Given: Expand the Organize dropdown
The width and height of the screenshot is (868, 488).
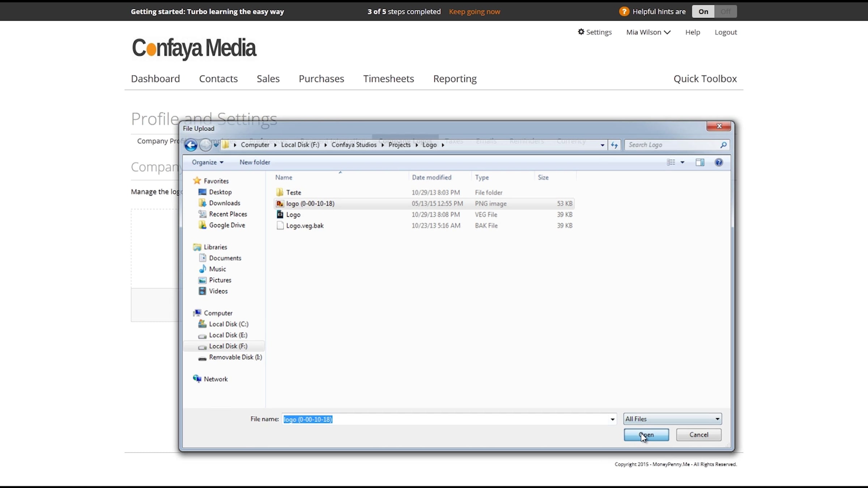Looking at the screenshot, I should point(208,162).
